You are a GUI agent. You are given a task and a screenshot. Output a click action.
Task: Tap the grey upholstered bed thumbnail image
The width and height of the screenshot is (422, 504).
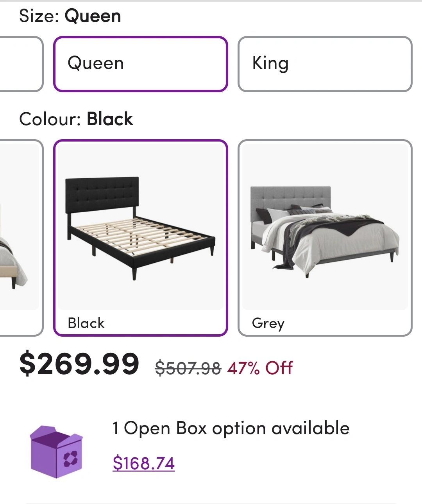[325, 227]
